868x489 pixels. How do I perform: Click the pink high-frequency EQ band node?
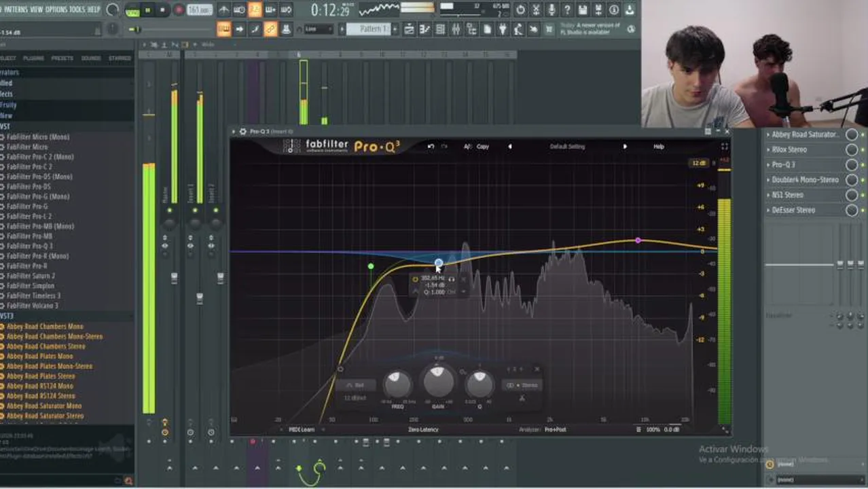[x=638, y=240]
